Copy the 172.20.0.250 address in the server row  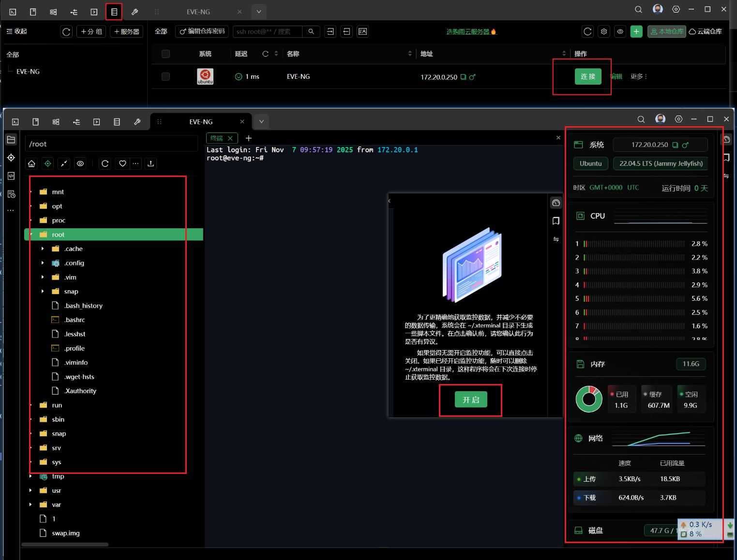pyautogui.click(x=463, y=77)
